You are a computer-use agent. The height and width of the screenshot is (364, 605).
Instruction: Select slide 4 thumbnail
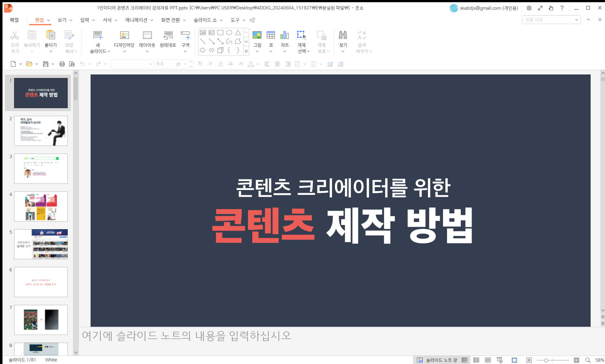click(x=41, y=206)
